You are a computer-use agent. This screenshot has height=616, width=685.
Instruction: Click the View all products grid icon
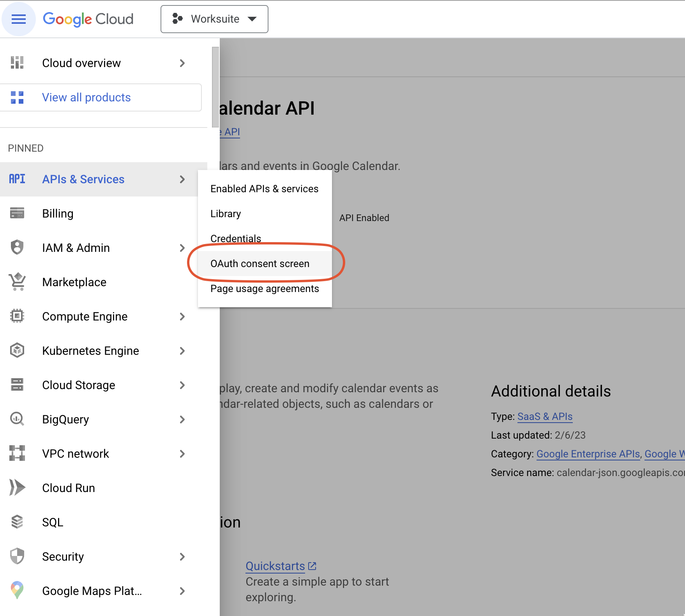click(17, 97)
